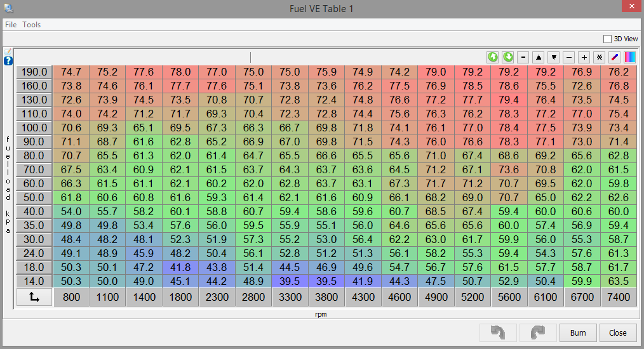This screenshot has height=349, width=644.
Task: Close window with red X button
Action: [x=633, y=6]
